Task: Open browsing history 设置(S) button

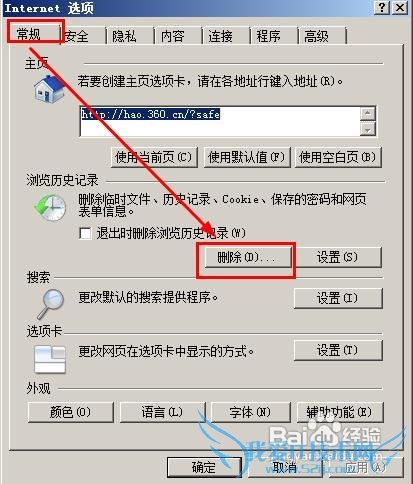Action: click(x=338, y=257)
